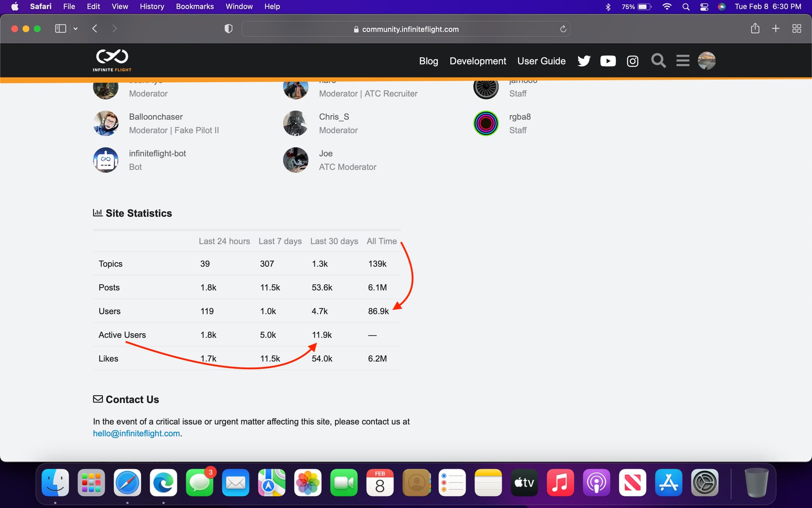812x508 pixels.
Task: Open the History menu
Action: pyautogui.click(x=152, y=7)
